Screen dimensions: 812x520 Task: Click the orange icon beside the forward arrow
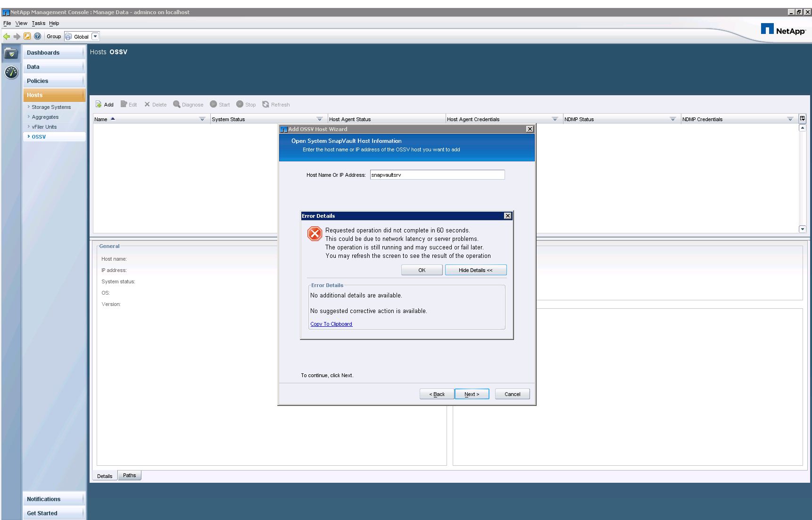pyautogui.click(x=27, y=36)
